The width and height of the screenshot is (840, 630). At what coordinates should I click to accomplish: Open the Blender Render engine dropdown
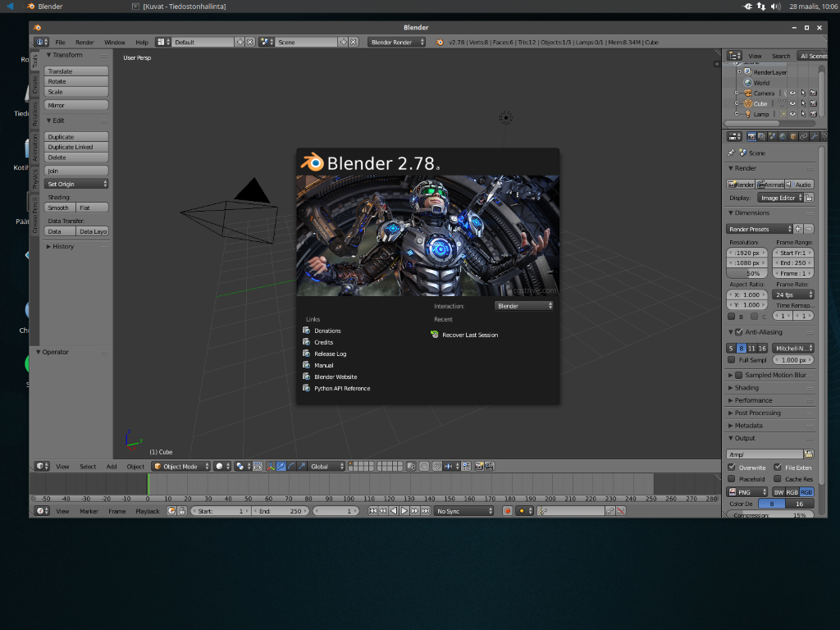click(x=396, y=43)
